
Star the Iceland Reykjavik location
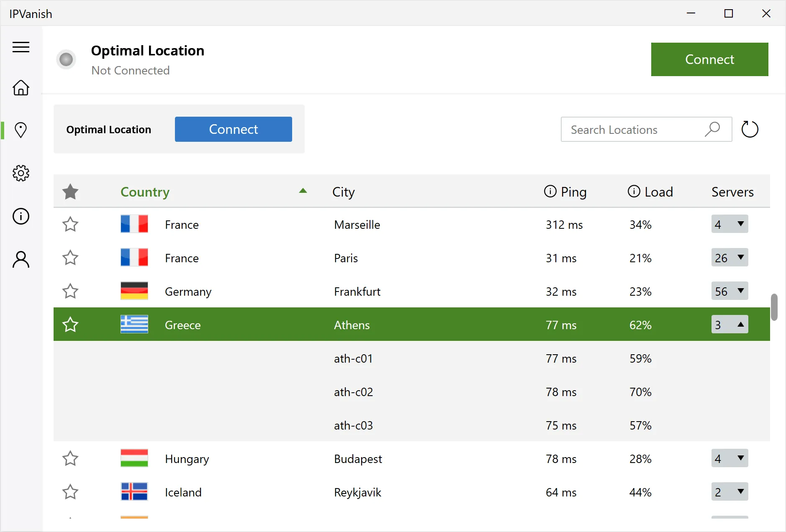click(x=70, y=492)
